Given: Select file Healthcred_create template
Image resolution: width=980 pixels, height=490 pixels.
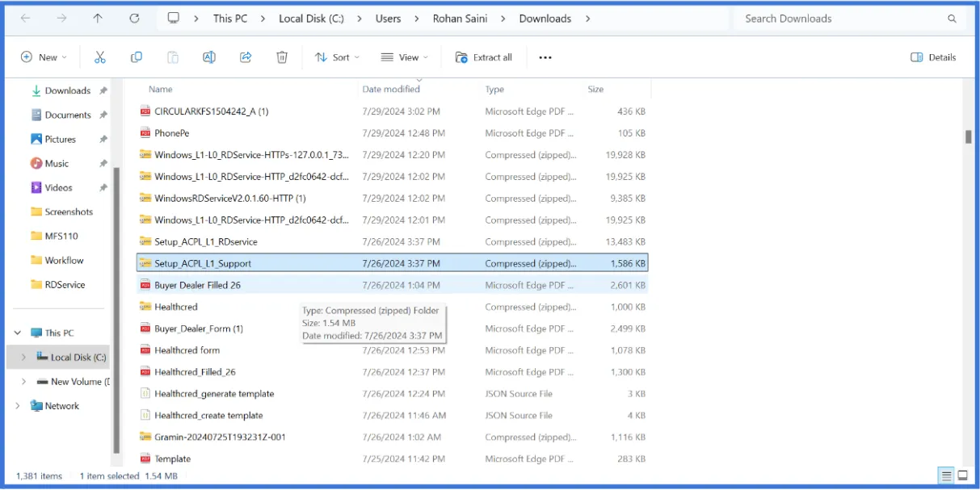Looking at the screenshot, I should (x=208, y=416).
